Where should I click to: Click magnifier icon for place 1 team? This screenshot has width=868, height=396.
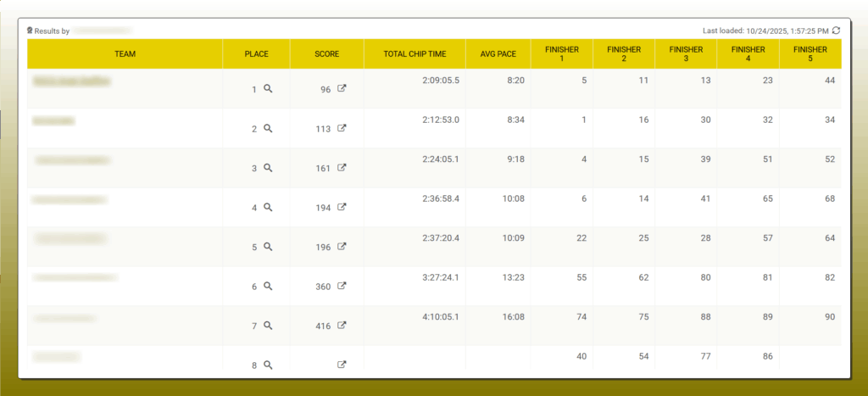click(x=268, y=88)
